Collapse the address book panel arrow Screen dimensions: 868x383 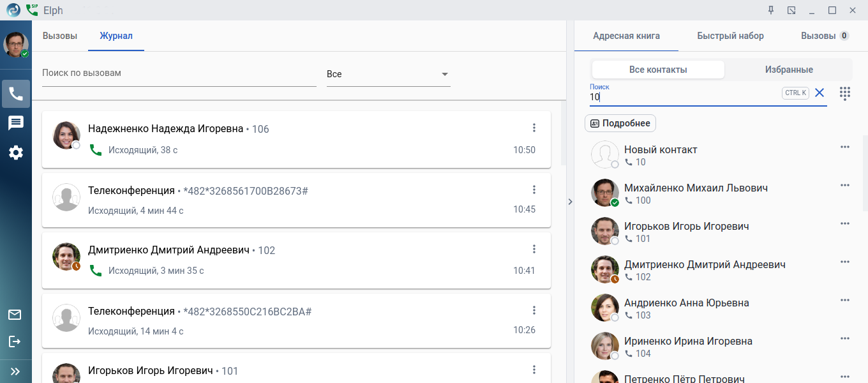[x=570, y=202]
